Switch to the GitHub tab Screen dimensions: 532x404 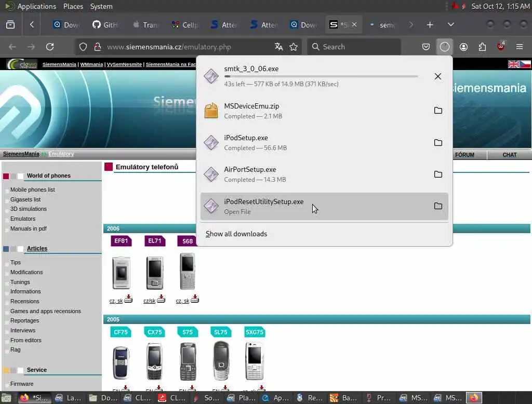[x=106, y=25]
